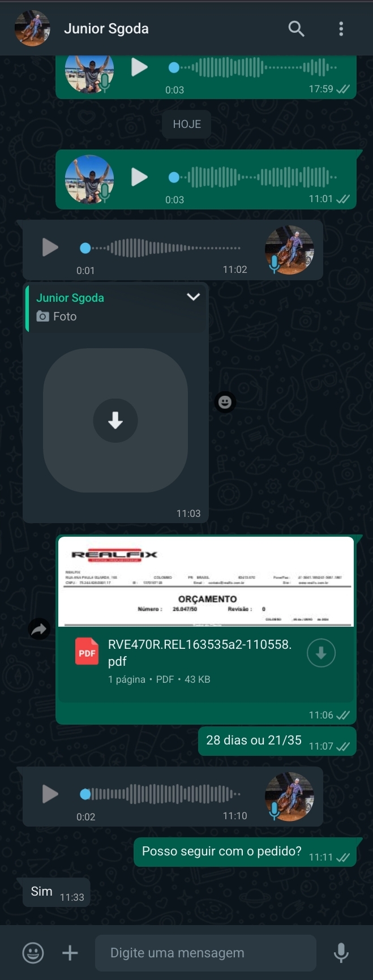This screenshot has width=373, height=980.
Task: Play the 17:59 voice message
Action: (139, 67)
